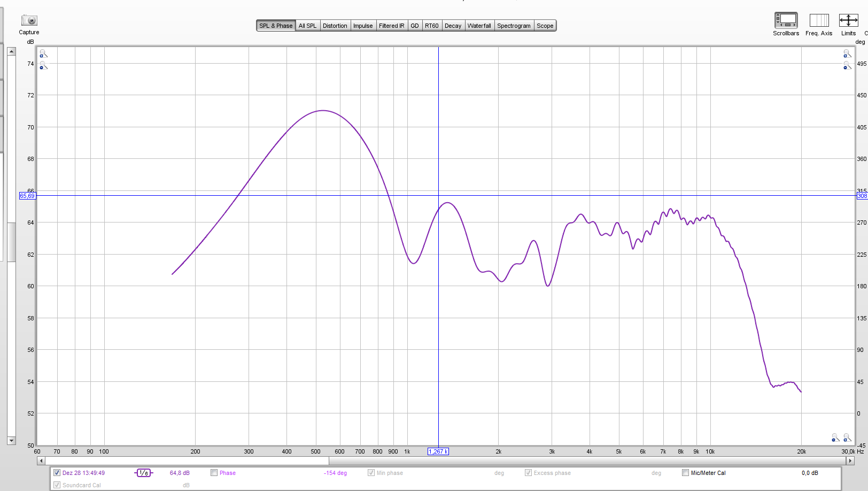This screenshot has width=868, height=491.
Task: Zoom in phase axis using top-right magnifier
Action: point(847,53)
